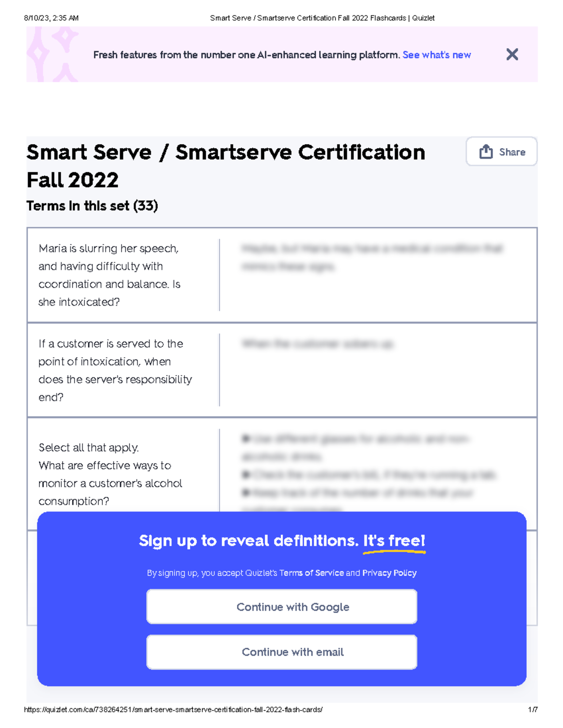
Task: Click the timestamp 8/10/23, 2:35 AM
Action: [x=51, y=18]
